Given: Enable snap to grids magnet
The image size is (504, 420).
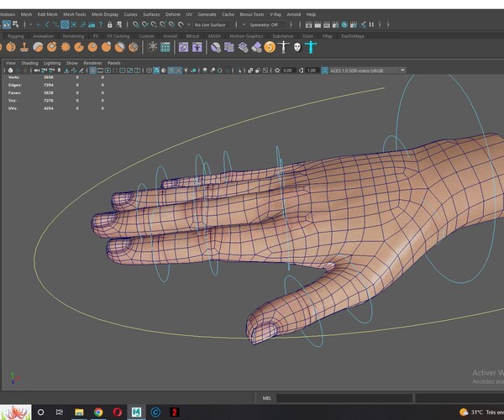Looking at the screenshot, I should [136, 24].
